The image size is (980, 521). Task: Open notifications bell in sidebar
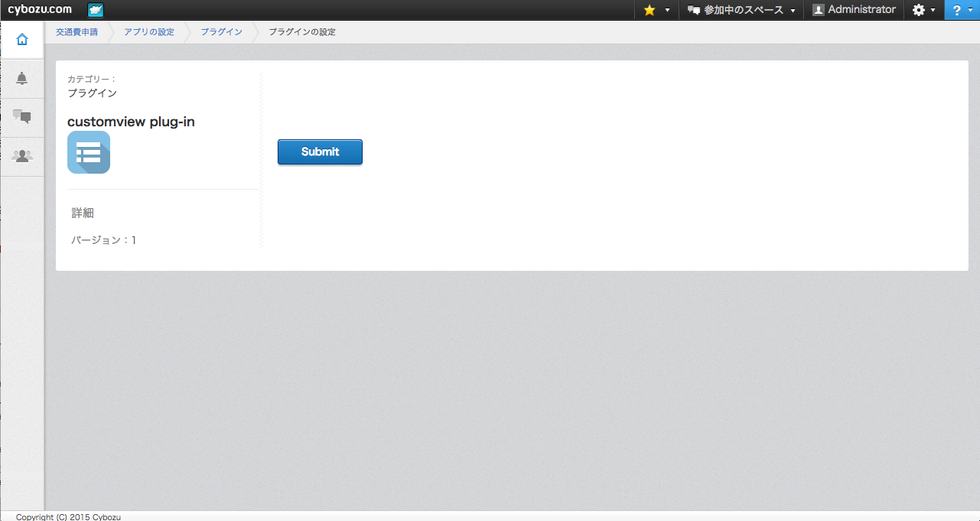(x=22, y=79)
